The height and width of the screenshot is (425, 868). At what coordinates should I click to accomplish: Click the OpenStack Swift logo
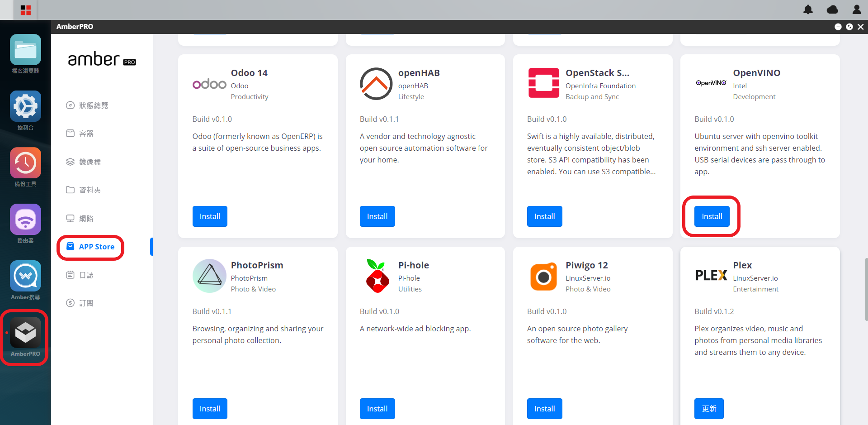click(544, 83)
